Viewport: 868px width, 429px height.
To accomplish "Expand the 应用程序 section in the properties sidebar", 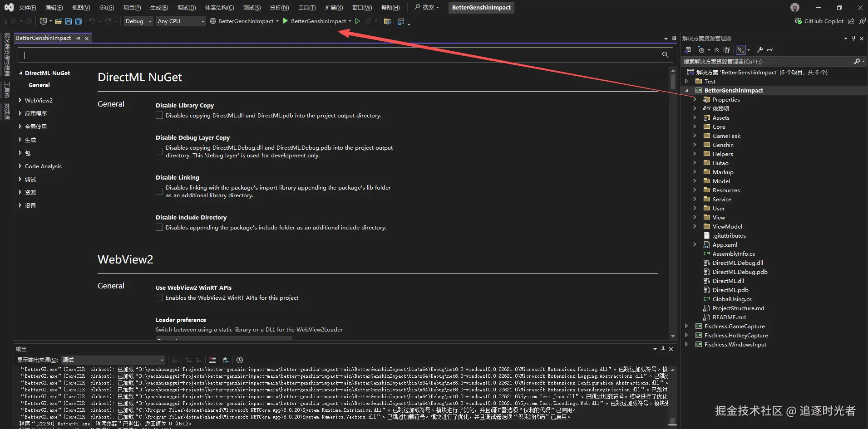I will [20, 113].
